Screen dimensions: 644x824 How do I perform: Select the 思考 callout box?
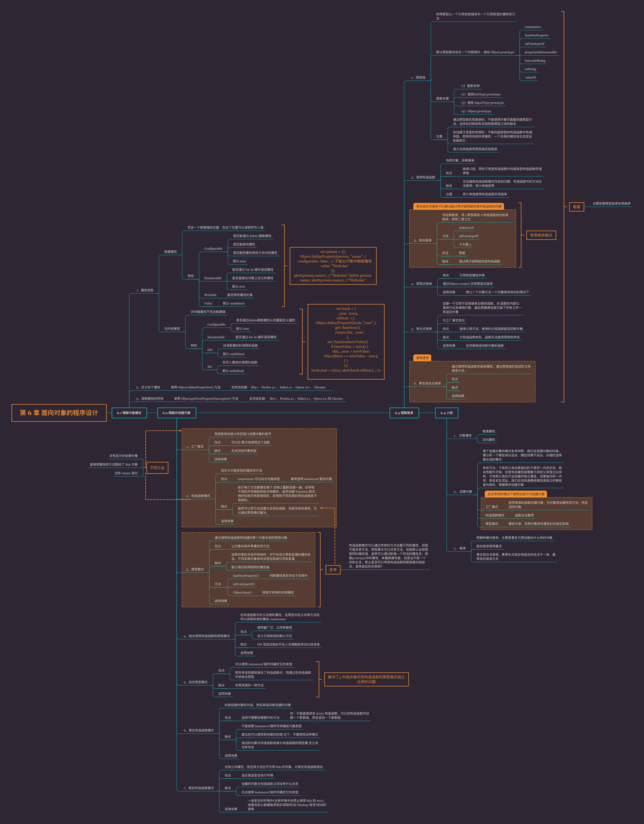pyautogui.click(x=333, y=570)
